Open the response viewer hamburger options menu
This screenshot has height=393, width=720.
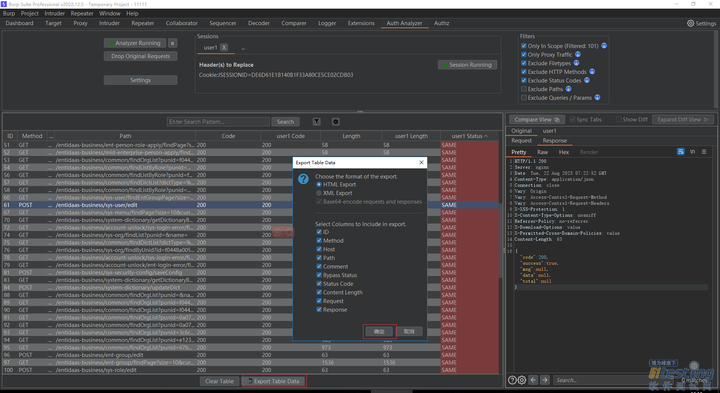[x=704, y=152]
